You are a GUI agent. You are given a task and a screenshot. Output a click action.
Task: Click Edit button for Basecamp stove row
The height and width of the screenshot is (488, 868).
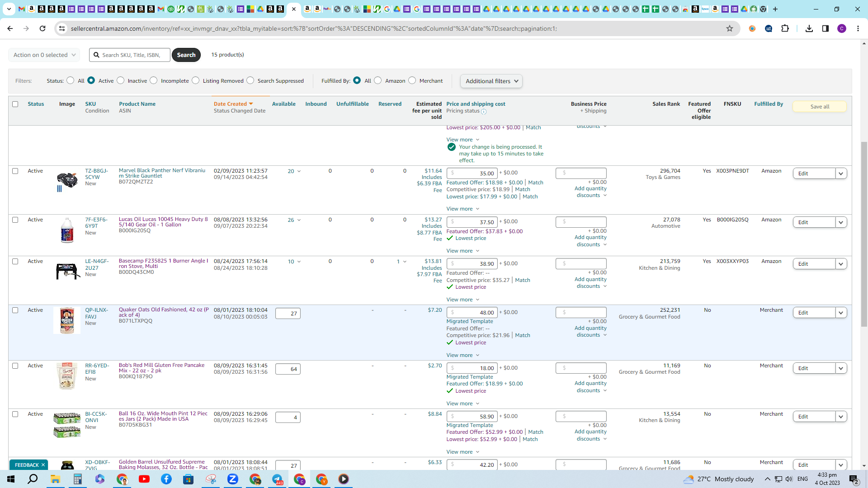point(814,264)
